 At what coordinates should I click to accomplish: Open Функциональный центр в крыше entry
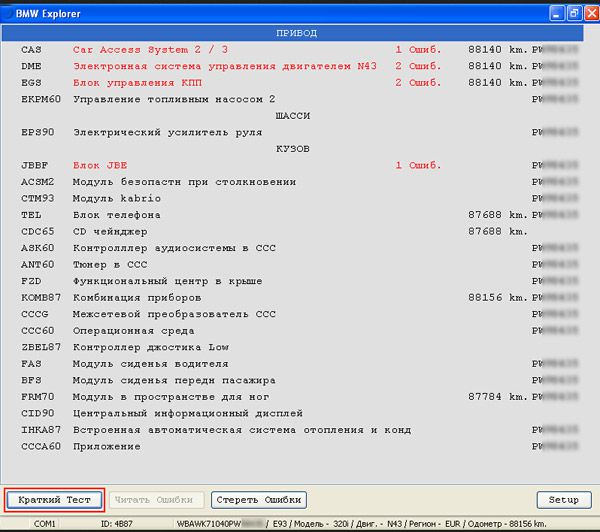168,281
